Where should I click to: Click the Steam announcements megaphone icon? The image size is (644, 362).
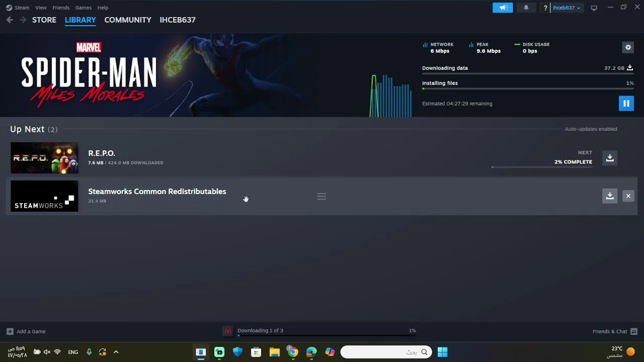tap(503, 8)
